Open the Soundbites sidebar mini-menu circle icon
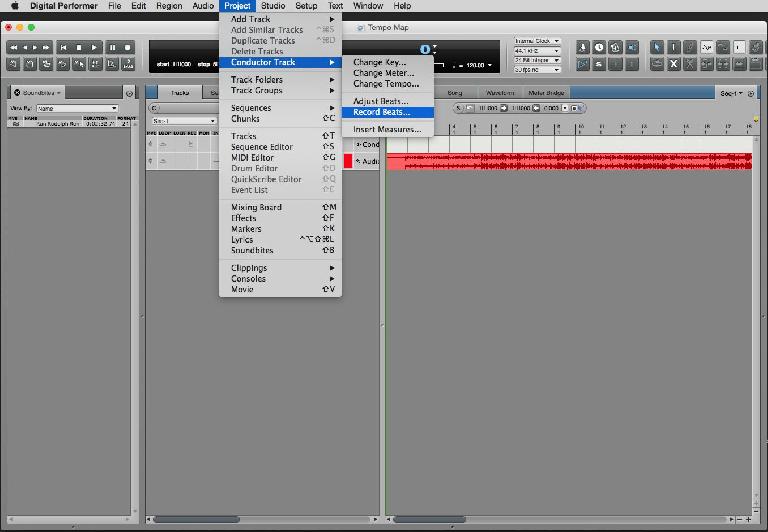Screen dimensions: 768x532 click(129, 93)
